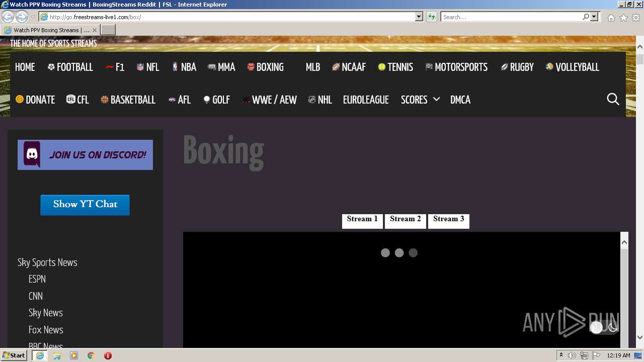Image resolution: width=644 pixels, height=362 pixels.
Task: Click the browser Forward button
Action: (x=22, y=17)
